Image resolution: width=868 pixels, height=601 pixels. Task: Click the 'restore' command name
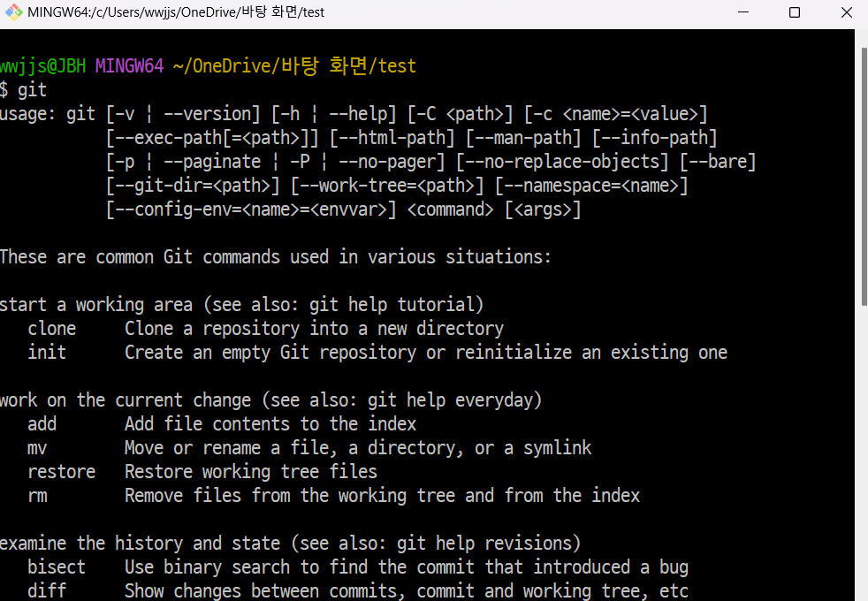pos(62,471)
